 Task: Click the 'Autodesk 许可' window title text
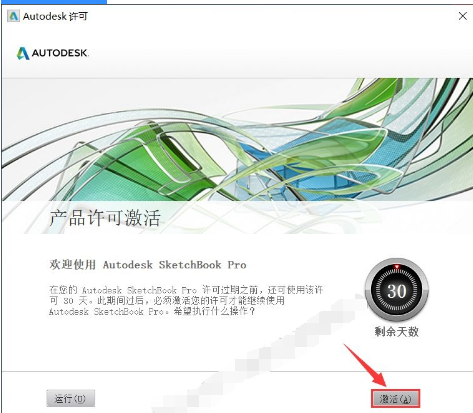(55, 16)
